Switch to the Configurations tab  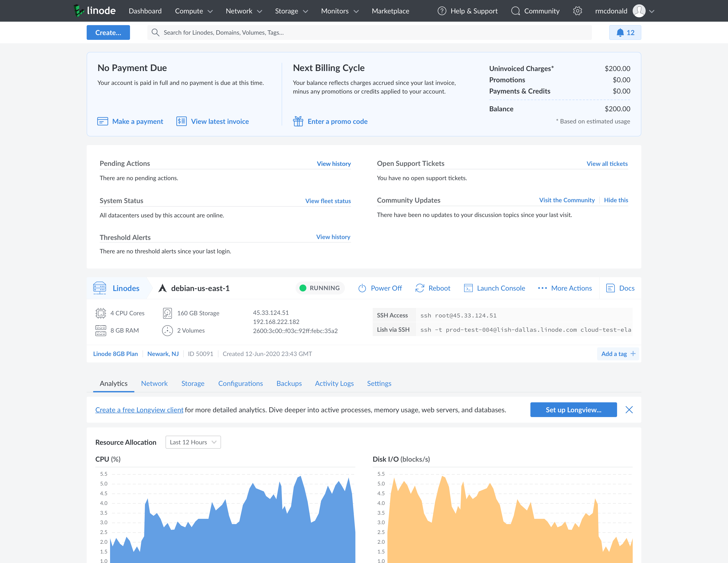[x=240, y=383]
